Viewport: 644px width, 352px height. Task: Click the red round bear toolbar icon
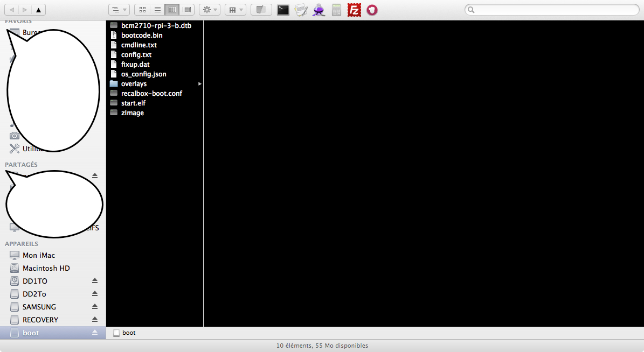pyautogui.click(x=372, y=10)
